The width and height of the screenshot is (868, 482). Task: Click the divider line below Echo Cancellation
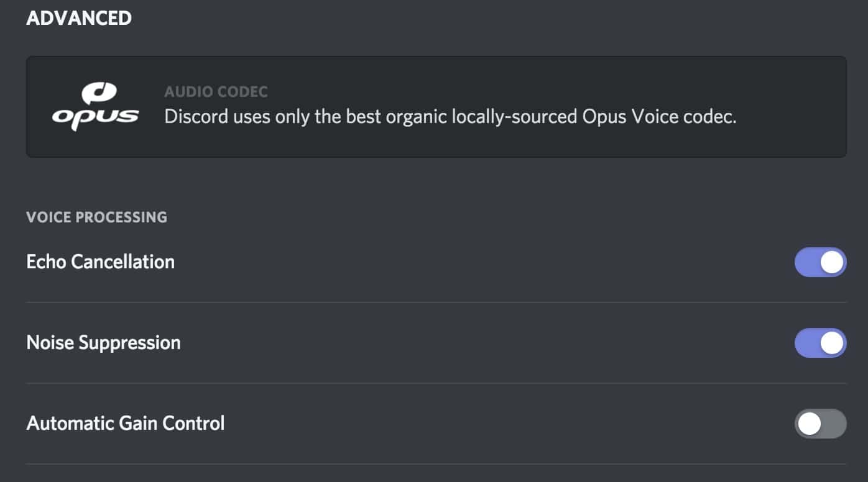pyautogui.click(x=436, y=302)
